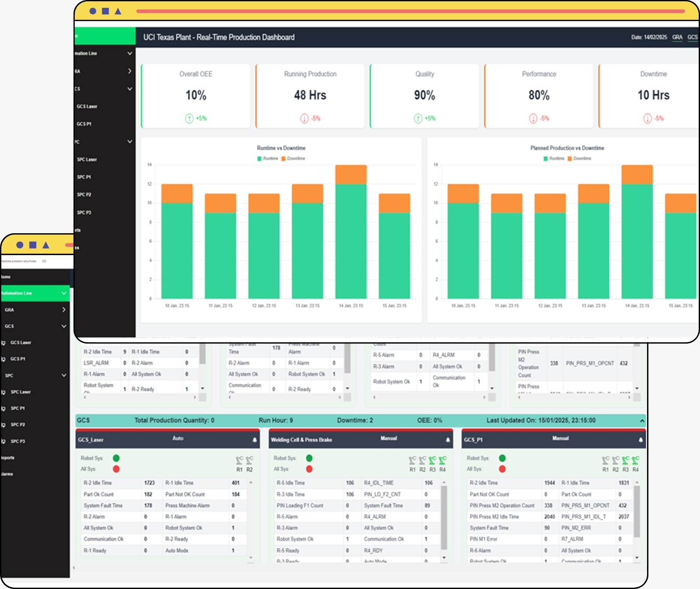Click the hamburger menu icon beside the logo
The image size is (700, 589).
[x=44, y=261]
